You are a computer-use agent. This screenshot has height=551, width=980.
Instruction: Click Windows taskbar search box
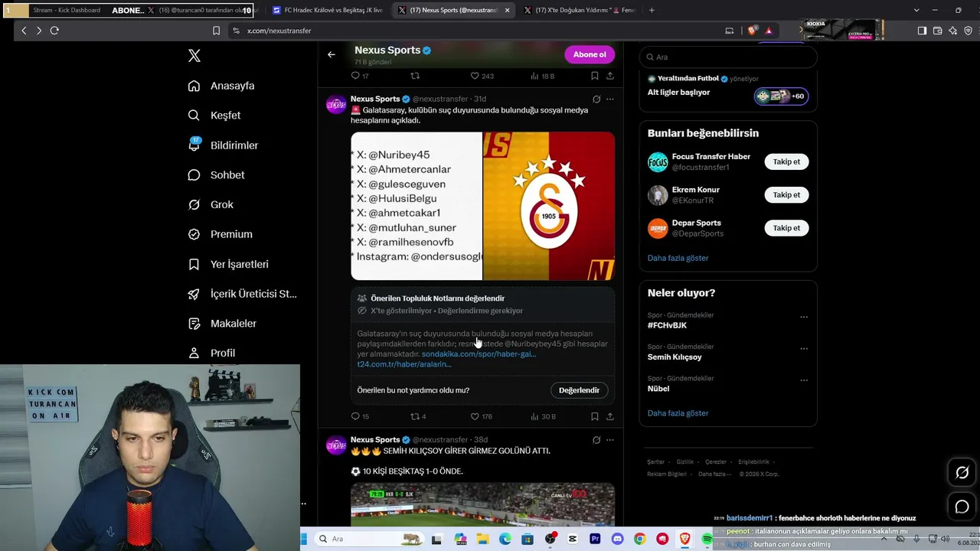point(371,539)
